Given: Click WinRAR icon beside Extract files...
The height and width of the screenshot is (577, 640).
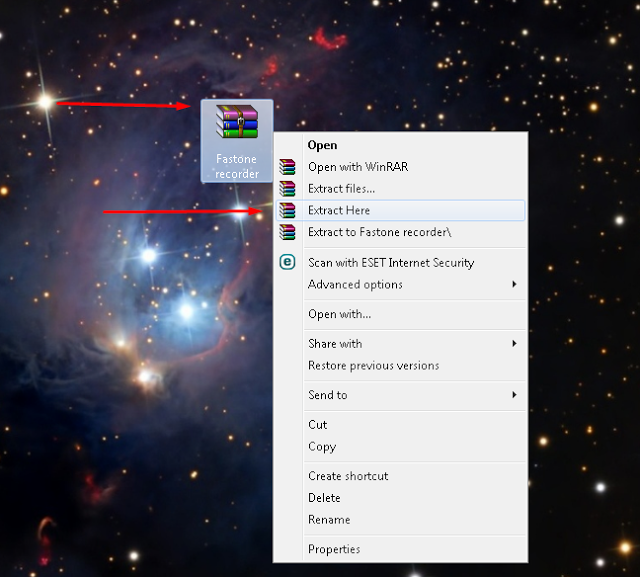Looking at the screenshot, I should click(287, 189).
